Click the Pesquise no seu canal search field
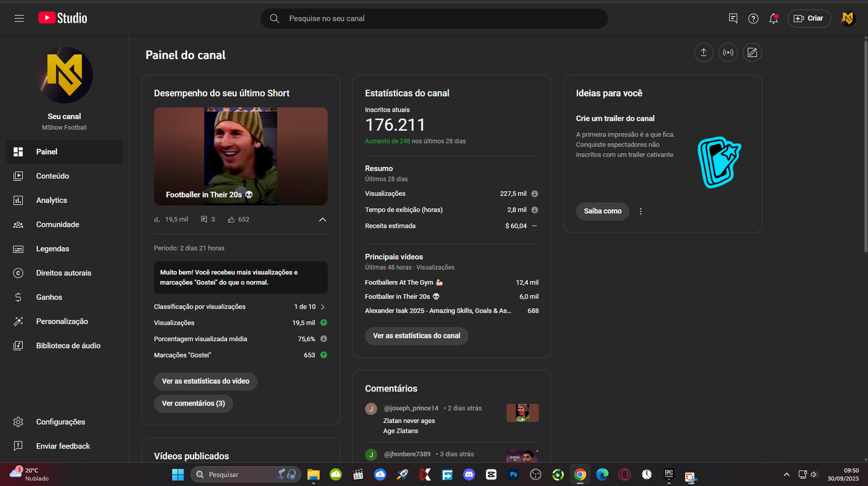Screen dimensions: 868x486 tap(434, 18)
